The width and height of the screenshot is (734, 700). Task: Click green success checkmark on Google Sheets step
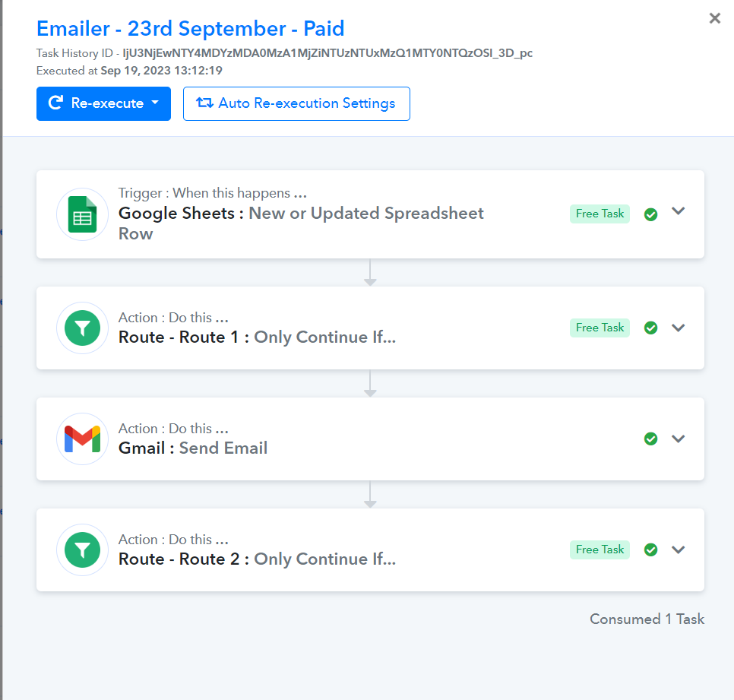coord(650,214)
